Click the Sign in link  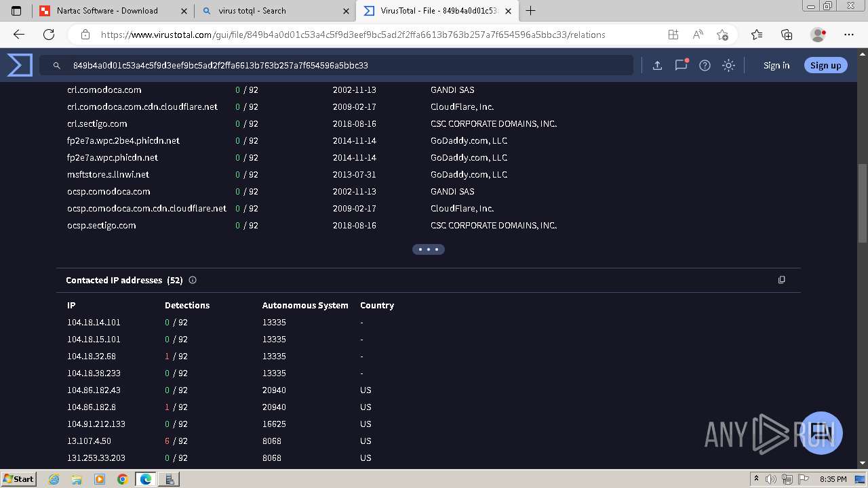click(776, 65)
